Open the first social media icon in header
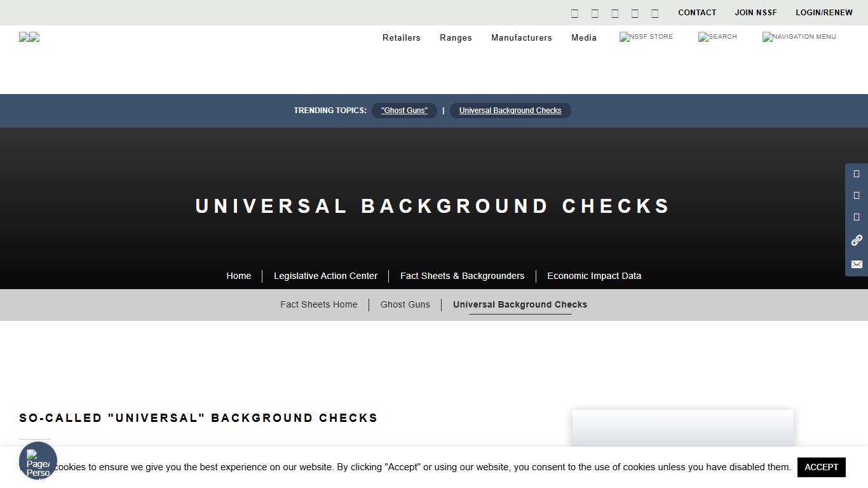The image size is (868, 488). [x=574, y=13]
